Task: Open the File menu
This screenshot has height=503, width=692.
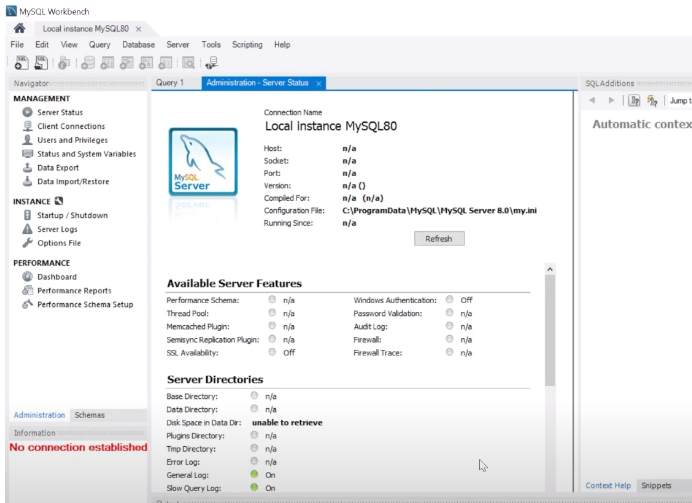Action: pos(17,45)
